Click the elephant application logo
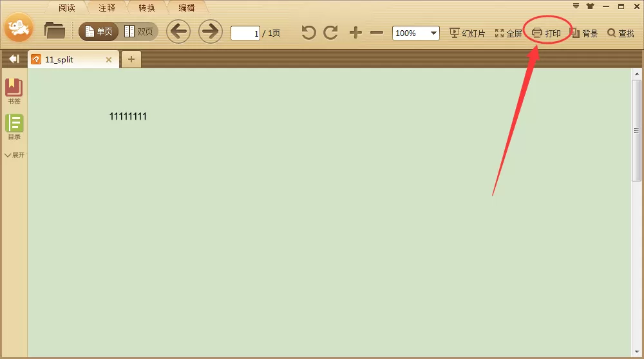Image resolution: width=644 pixels, height=359 pixels. tap(19, 28)
